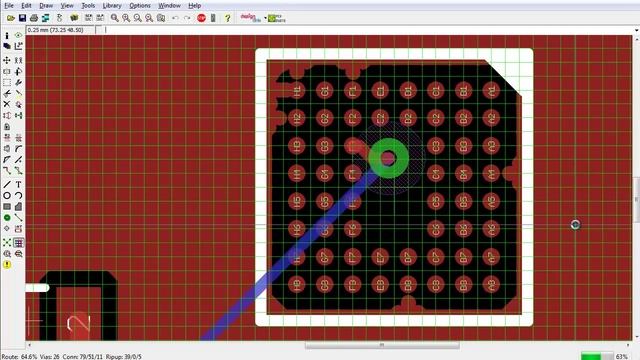Viewport: 640px width, 360px height.
Task: Print the board layout
Action: click(34, 18)
